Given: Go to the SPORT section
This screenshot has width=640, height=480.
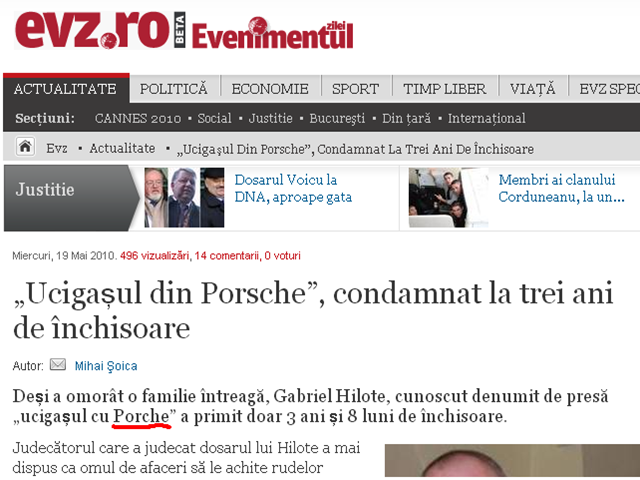Looking at the screenshot, I should pos(356,89).
